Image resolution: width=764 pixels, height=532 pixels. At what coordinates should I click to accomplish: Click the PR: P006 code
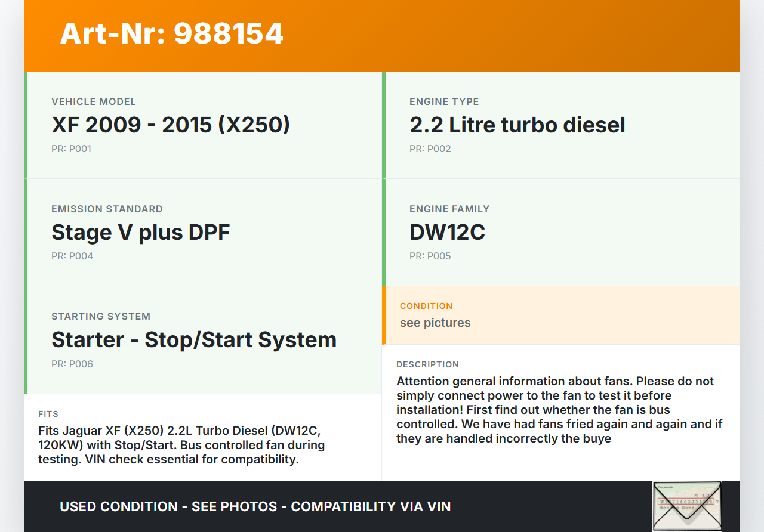click(x=72, y=364)
